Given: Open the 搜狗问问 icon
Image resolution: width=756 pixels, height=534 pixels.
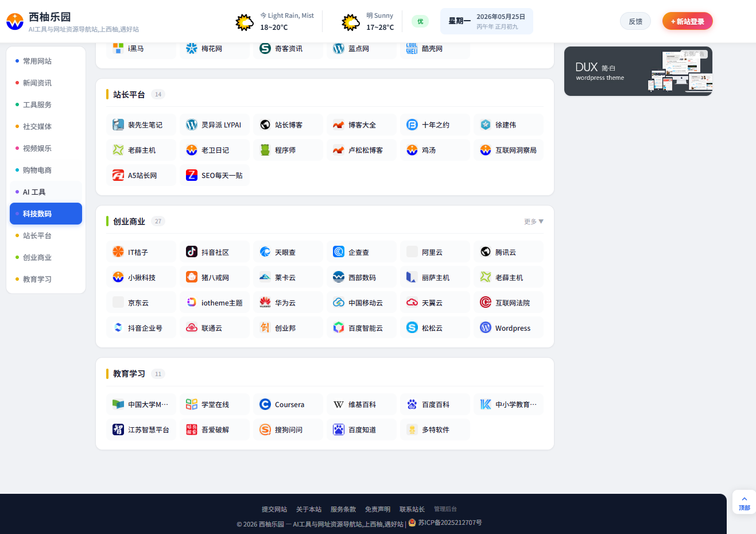Looking at the screenshot, I should click(x=265, y=429).
